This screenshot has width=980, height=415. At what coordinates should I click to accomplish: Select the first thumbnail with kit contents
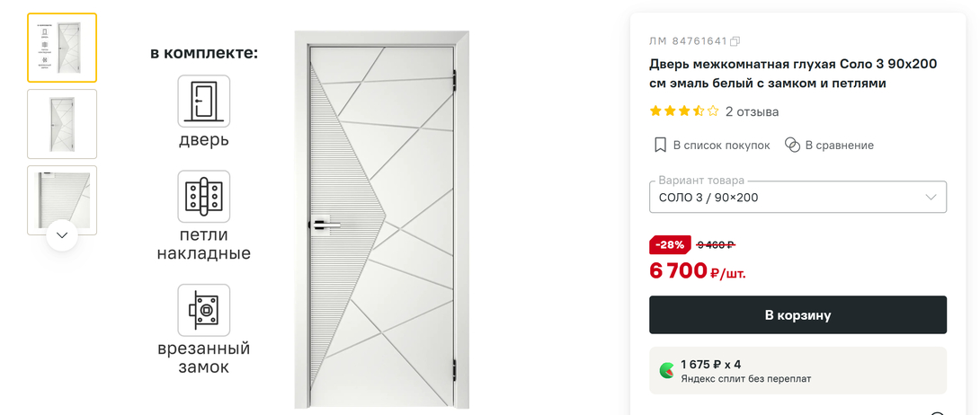(62, 48)
